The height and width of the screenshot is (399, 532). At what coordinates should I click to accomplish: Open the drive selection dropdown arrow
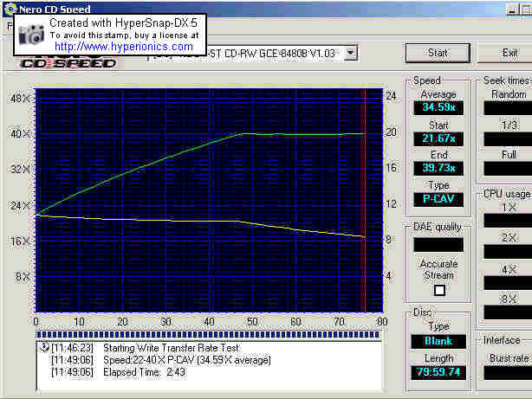pos(351,53)
